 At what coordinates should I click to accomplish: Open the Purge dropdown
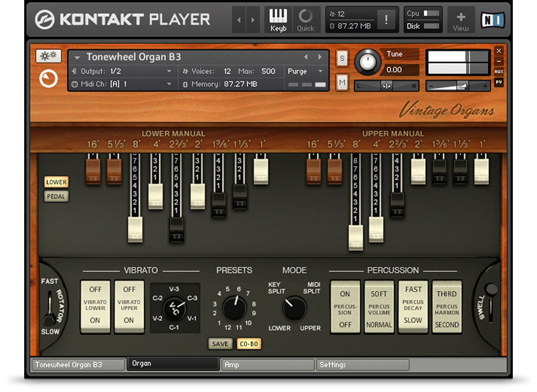coord(305,71)
